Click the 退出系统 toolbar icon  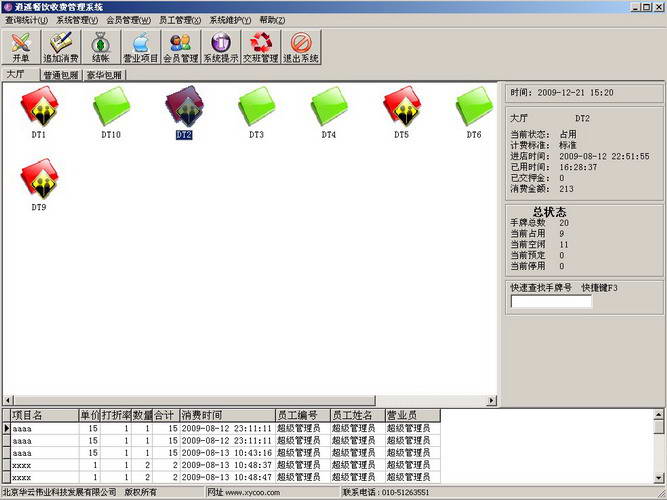tap(301, 47)
